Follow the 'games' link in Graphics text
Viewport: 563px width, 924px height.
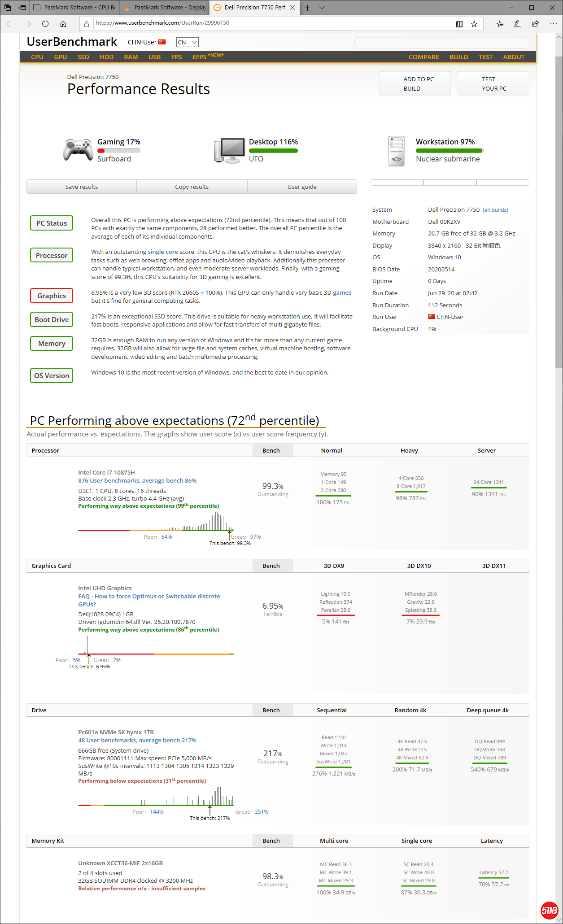(342, 292)
